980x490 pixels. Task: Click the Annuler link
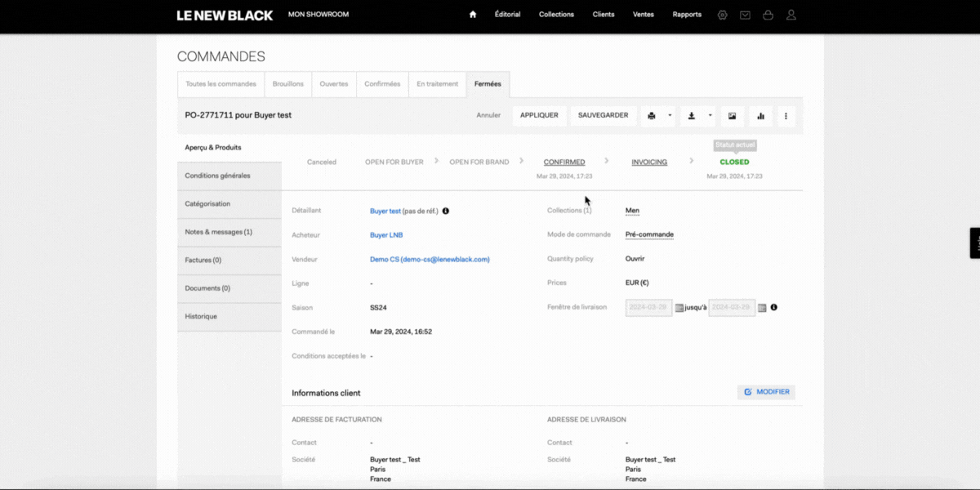[488, 115]
